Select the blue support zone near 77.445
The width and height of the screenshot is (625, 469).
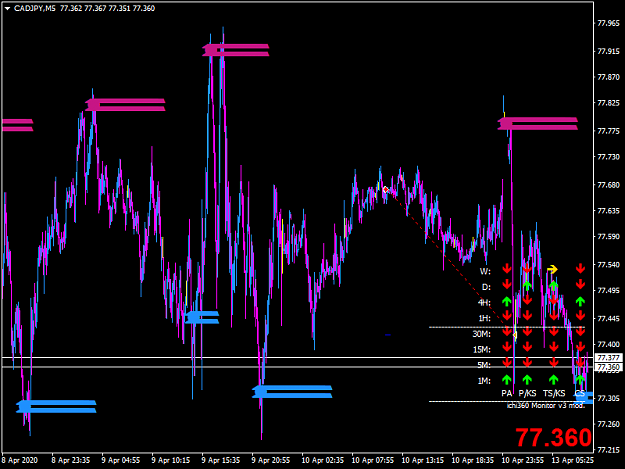202,318
